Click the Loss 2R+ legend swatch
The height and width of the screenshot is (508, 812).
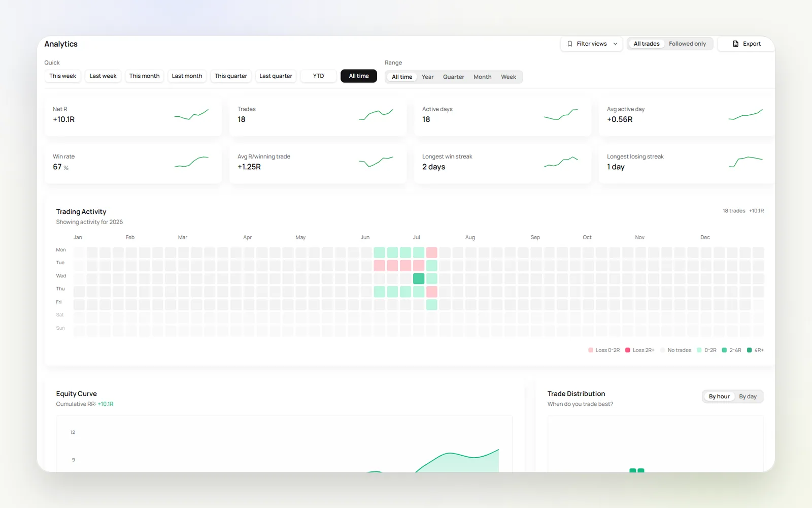click(x=628, y=350)
